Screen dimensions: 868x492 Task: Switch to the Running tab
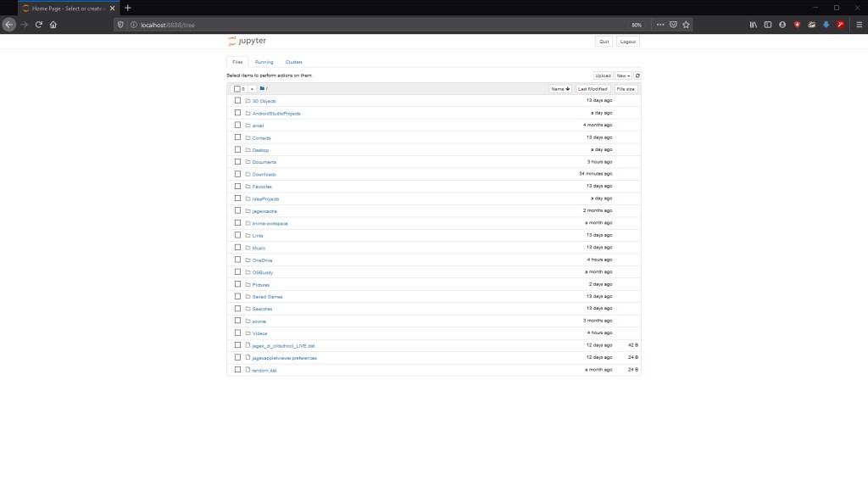point(264,62)
